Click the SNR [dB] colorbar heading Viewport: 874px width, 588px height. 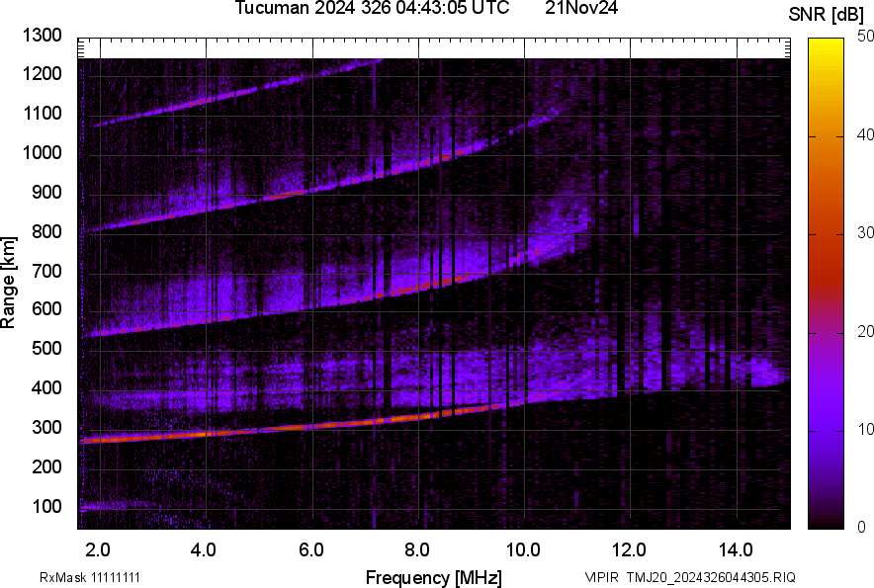(830, 14)
